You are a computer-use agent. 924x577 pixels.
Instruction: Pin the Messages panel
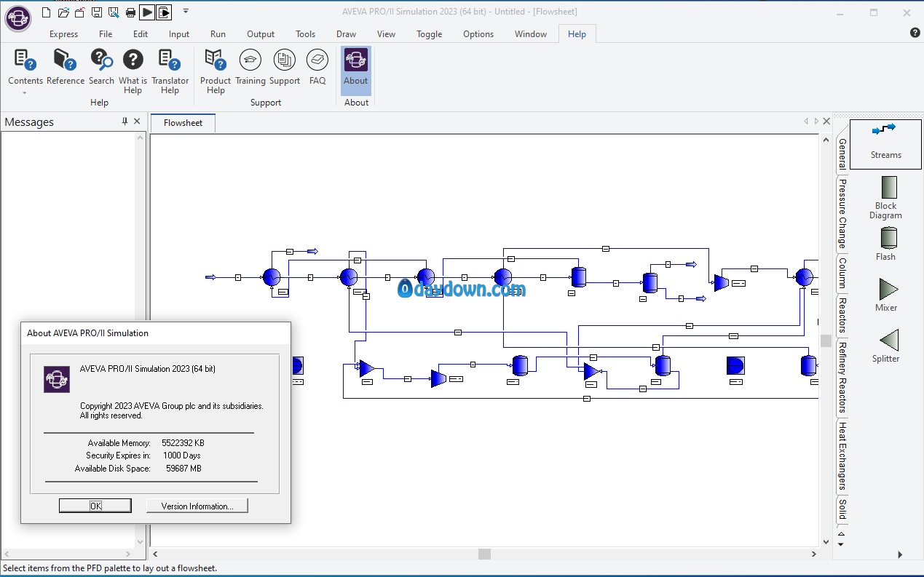coord(125,122)
